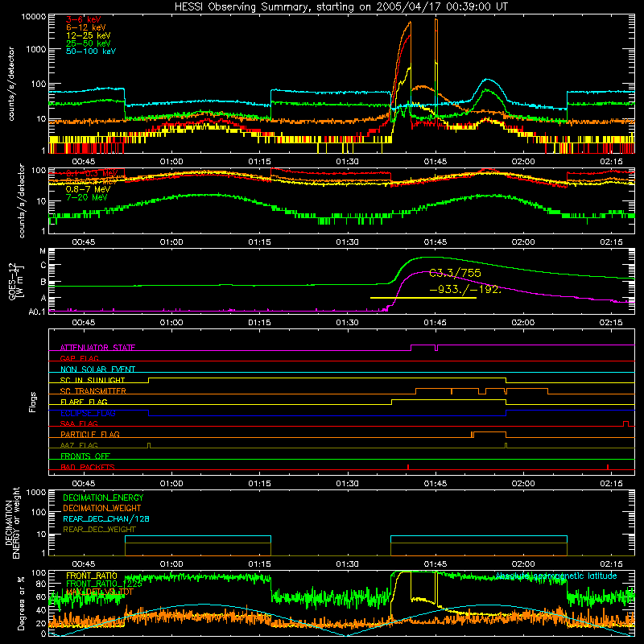This screenshot has width=644, height=644.
Task: Click the flare position text -933./-192.
Action: [x=465, y=289]
